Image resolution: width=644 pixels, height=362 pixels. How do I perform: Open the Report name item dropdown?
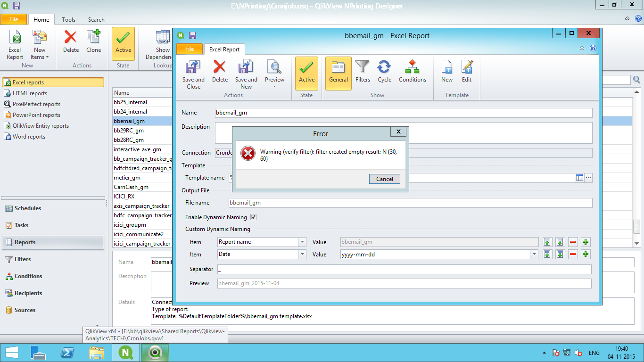tap(302, 242)
